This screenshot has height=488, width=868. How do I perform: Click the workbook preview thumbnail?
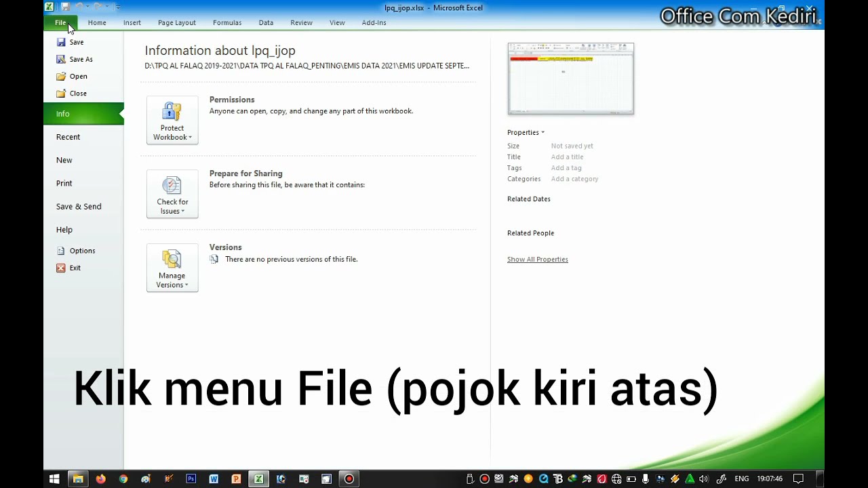[x=571, y=79]
